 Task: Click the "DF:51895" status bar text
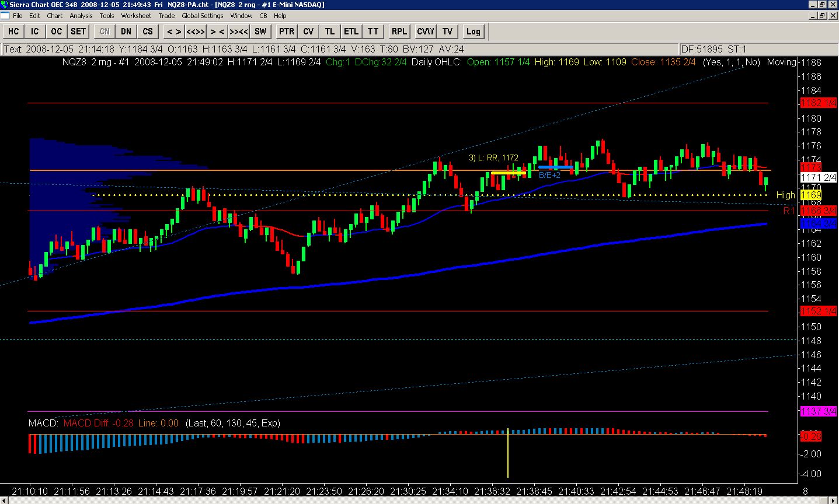702,49
